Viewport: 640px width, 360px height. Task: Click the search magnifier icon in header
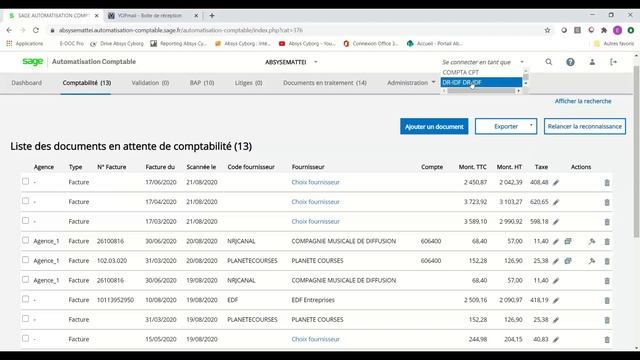tap(549, 62)
